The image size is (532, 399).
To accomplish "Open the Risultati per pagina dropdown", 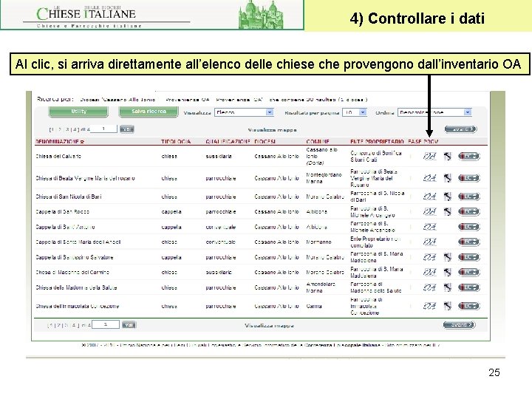I will [x=355, y=112].
